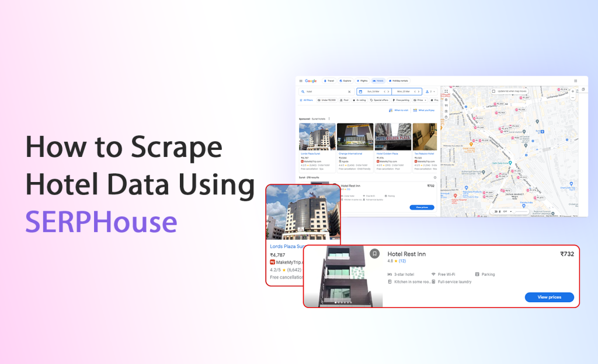Viewport: 598px width, 364px height.
Task: Open the Hotel Rest Inn photo in enlarged card
Action: click(x=343, y=276)
